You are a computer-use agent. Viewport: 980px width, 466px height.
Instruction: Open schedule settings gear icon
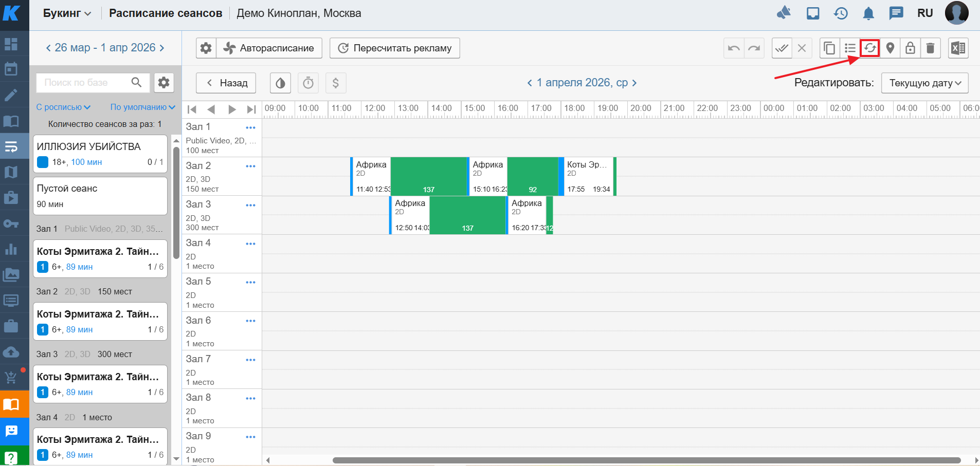(x=206, y=48)
